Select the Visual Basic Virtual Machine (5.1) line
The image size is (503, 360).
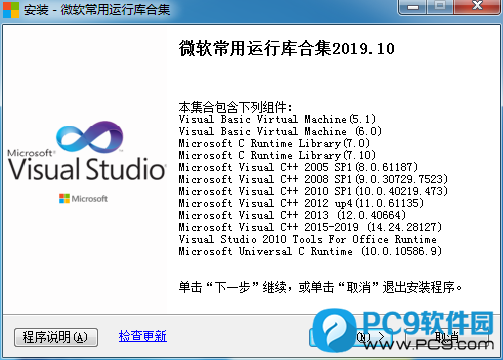coord(277,119)
